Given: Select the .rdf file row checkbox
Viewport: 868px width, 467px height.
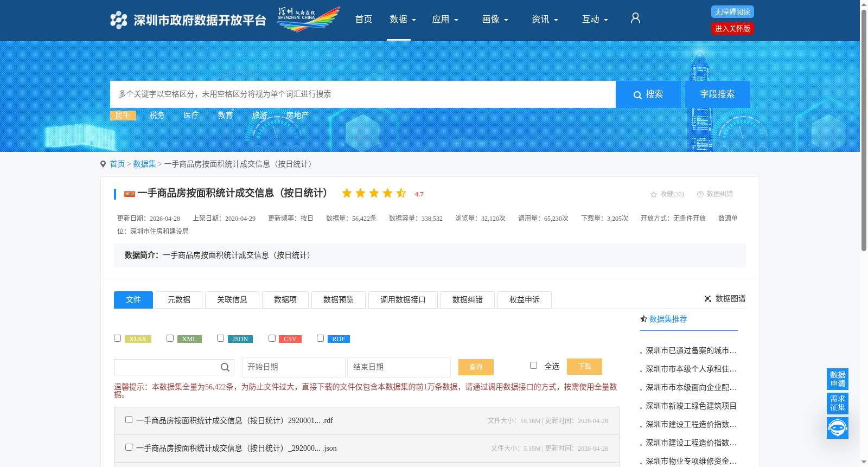Looking at the screenshot, I should click(x=129, y=419).
